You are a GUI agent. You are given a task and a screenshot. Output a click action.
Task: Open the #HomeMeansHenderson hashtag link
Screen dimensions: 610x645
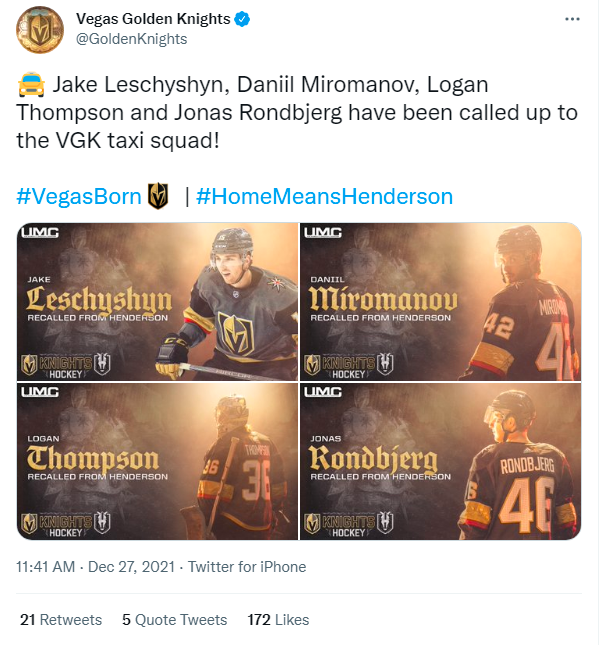tap(324, 196)
